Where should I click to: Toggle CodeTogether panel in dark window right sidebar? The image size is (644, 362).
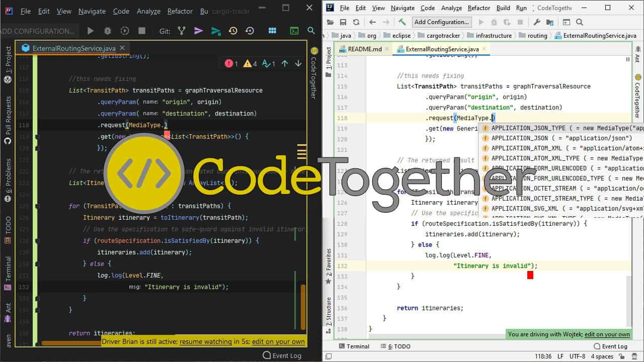click(314, 72)
